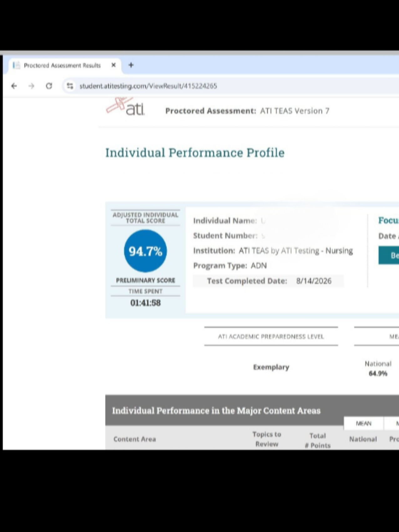399x532 pixels.
Task: Click the partially visible teal button under Focus
Action: coord(389,255)
